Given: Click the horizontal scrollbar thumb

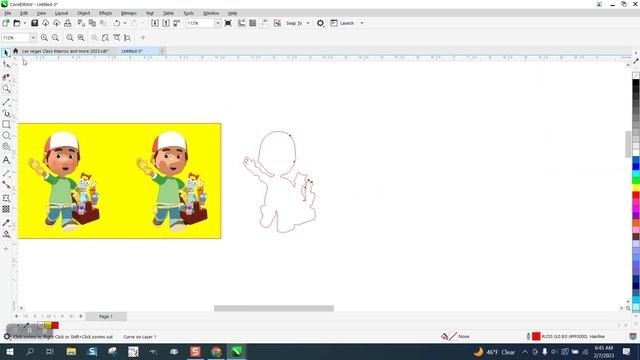Looking at the screenshot, I should pos(274,308).
